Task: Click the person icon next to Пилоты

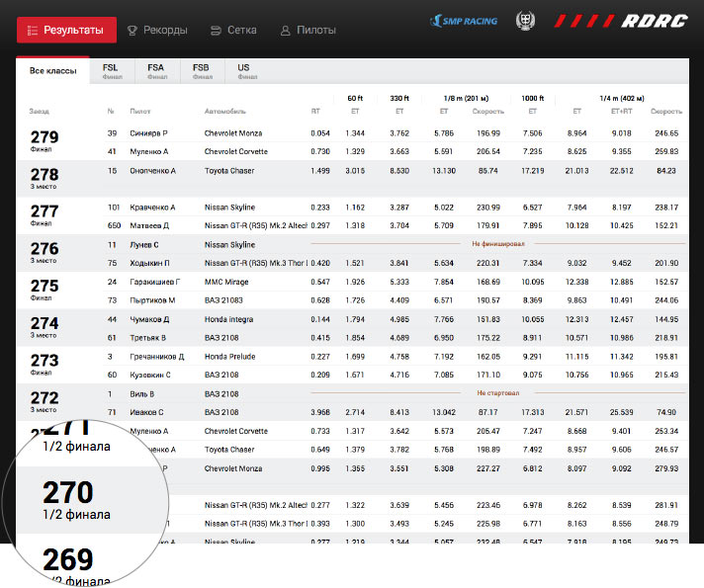Action: click(286, 31)
